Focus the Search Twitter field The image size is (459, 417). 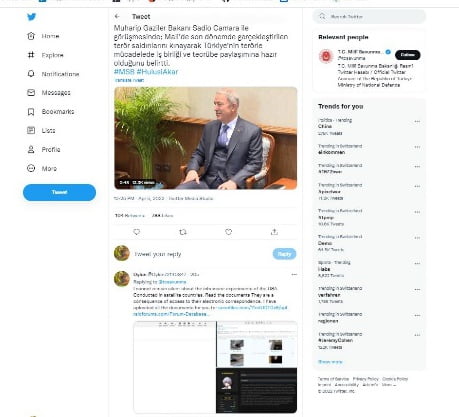(x=369, y=16)
